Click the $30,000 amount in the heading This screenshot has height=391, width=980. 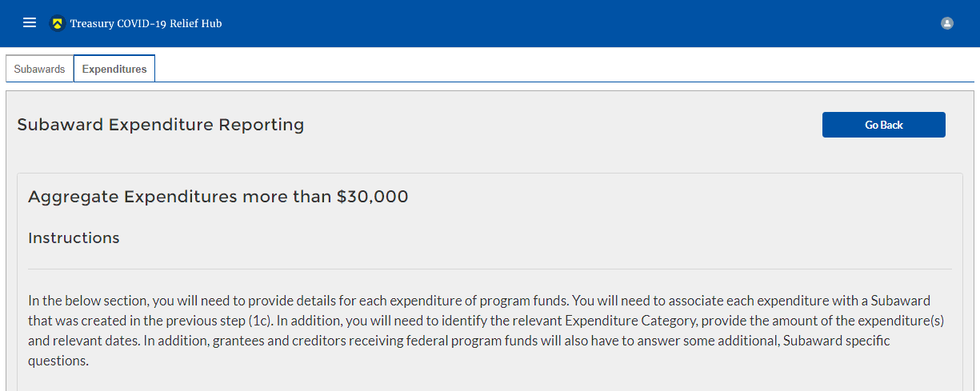click(x=372, y=197)
